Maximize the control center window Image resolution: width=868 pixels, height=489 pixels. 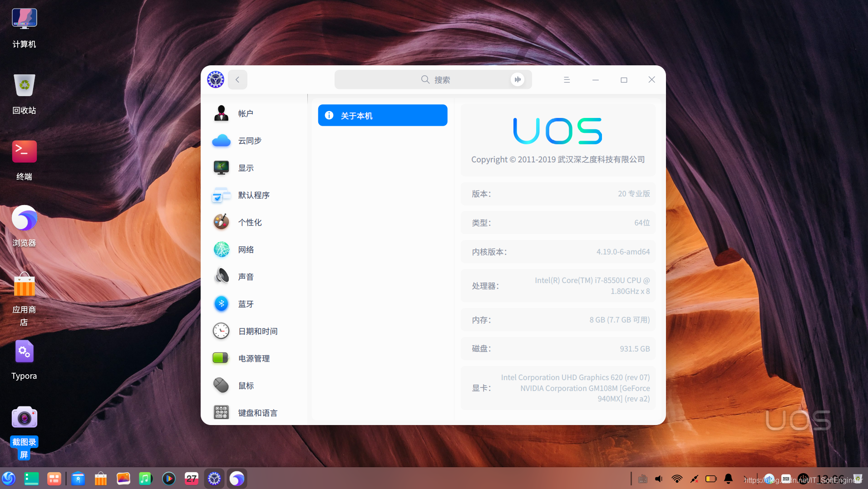tap(624, 79)
